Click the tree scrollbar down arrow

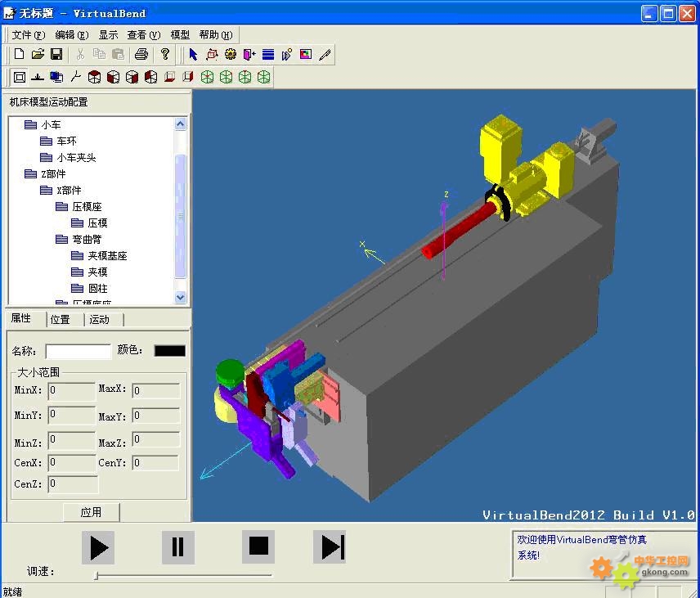point(181,297)
